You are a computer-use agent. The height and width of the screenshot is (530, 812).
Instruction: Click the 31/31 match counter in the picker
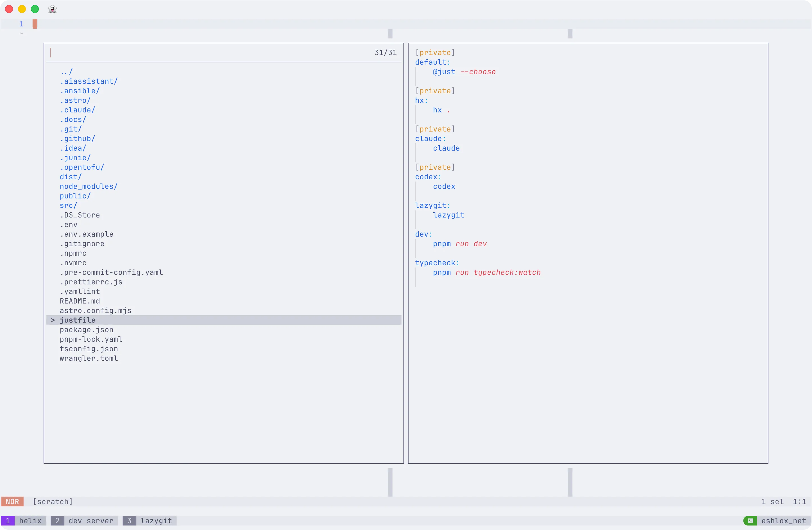385,53
